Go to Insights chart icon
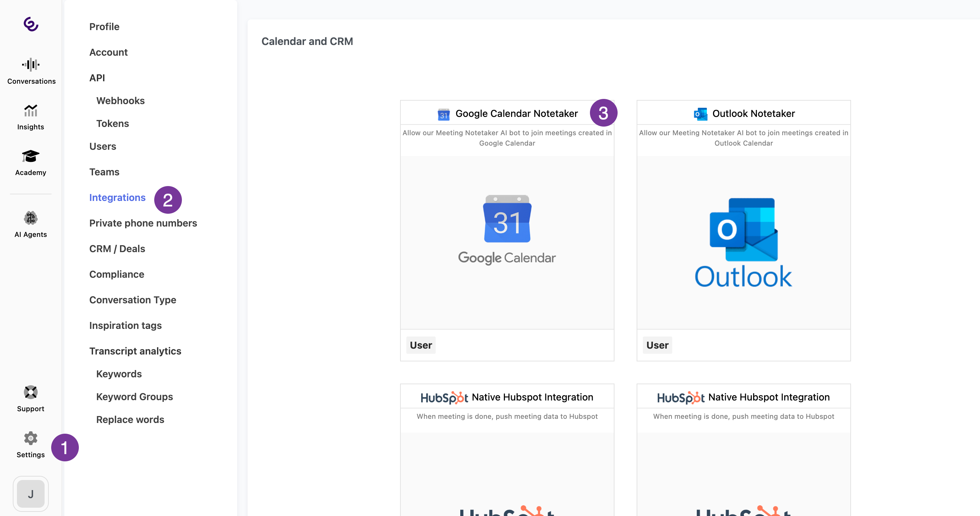 [x=30, y=111]
